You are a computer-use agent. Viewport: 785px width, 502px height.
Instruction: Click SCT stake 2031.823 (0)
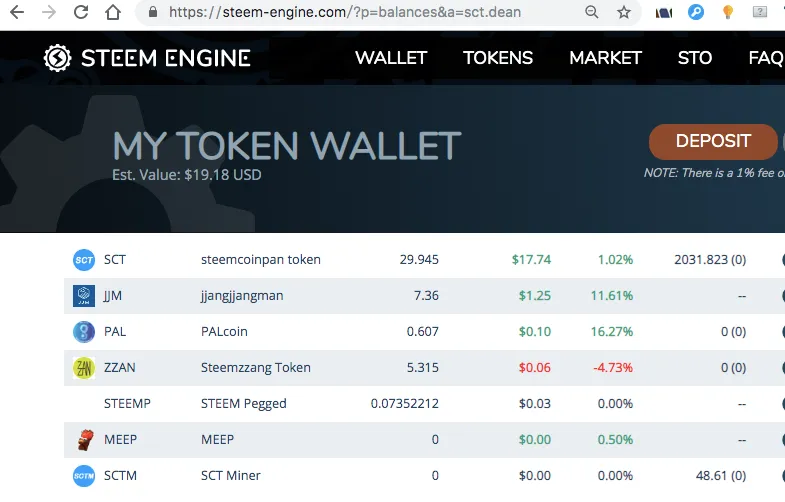(x=710, y=260)
